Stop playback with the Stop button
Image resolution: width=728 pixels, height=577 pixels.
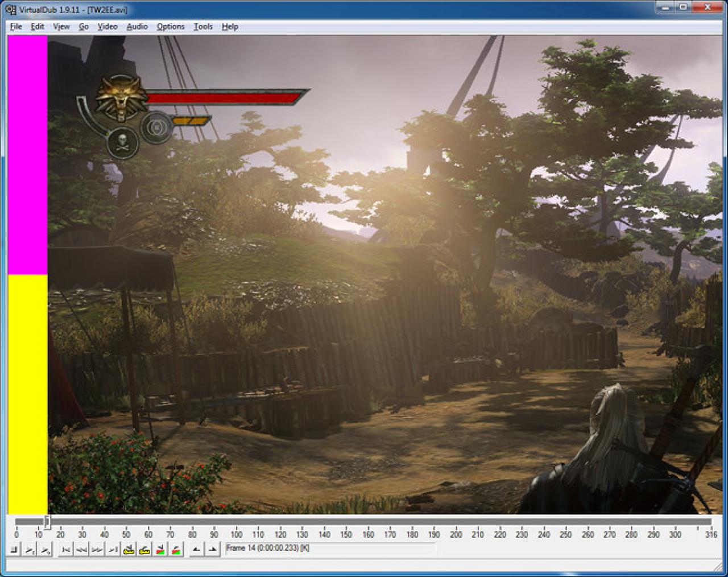click(x=14, y=550)
